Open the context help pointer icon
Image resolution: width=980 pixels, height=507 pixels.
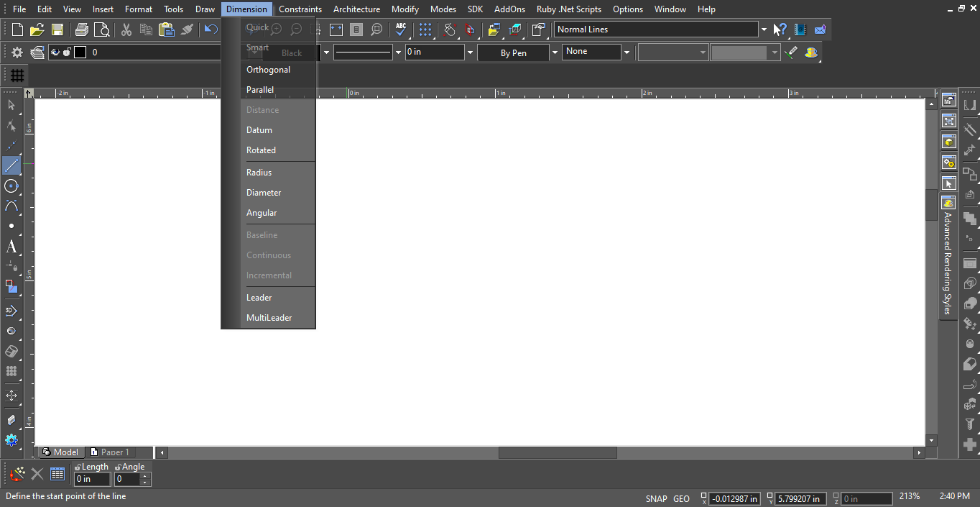point(780,29)
